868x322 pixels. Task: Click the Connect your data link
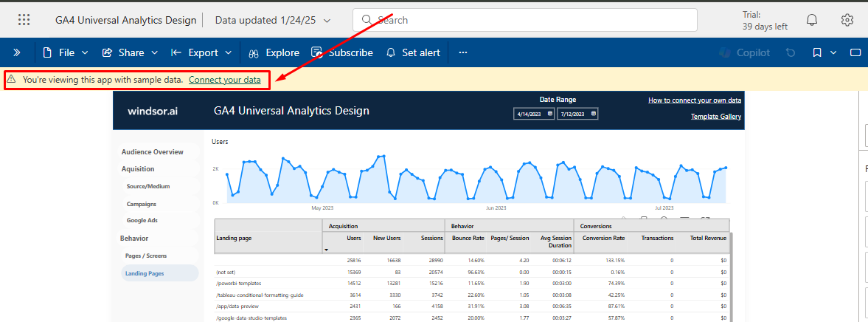[x=225, y=80]
